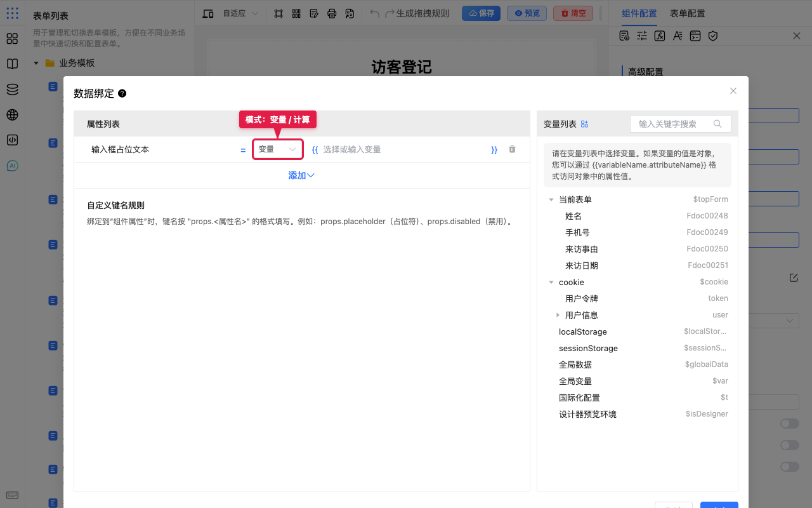Open the 添加 dropdown
Viewport: 812px width, 508px height.
[301, 175]
